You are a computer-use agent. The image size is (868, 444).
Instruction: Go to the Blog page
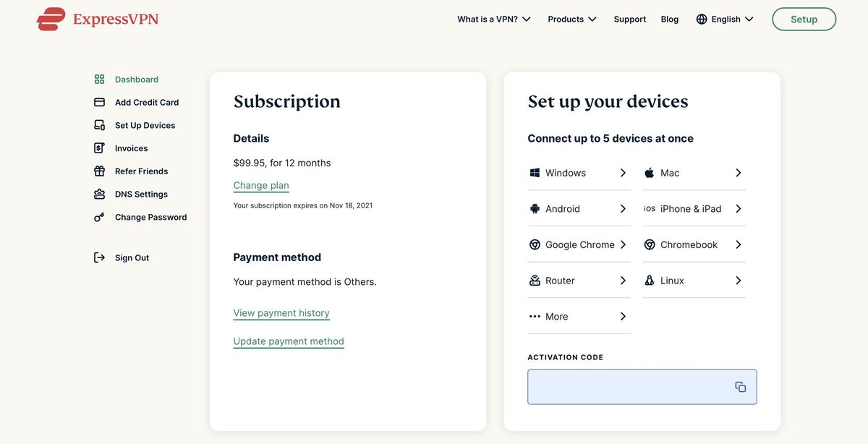[670, 20]
